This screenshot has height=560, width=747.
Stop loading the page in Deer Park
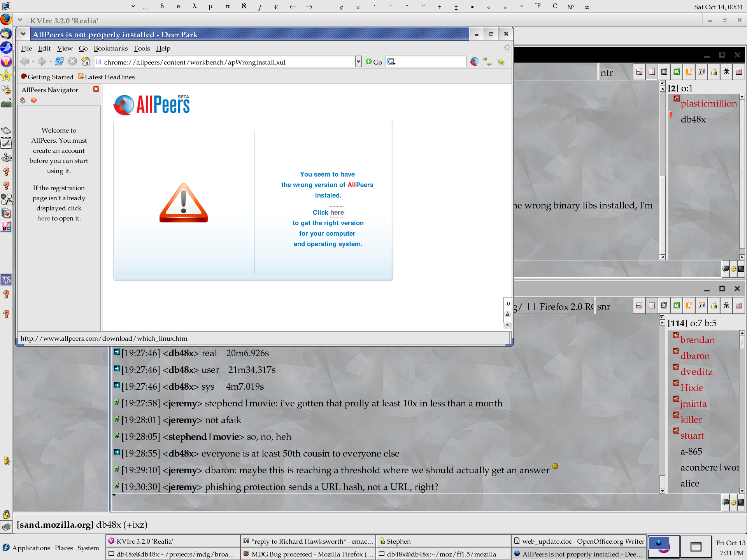72,61
